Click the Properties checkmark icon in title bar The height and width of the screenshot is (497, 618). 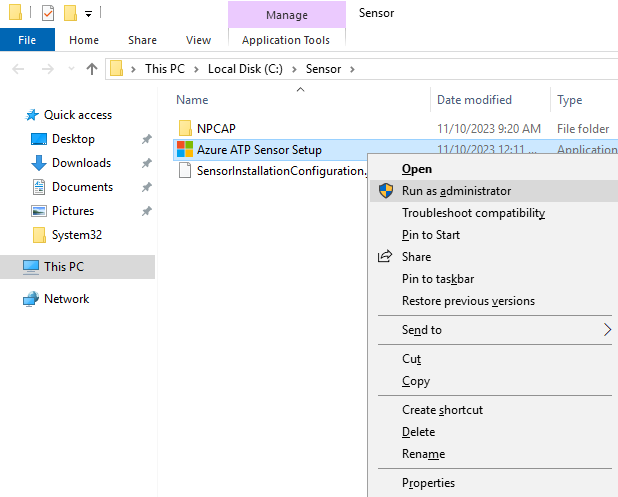pos(48,13)
